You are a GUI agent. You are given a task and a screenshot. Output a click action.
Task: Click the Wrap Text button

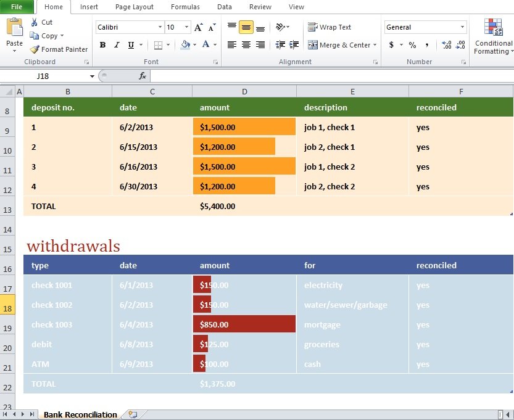tap(330, 27)
